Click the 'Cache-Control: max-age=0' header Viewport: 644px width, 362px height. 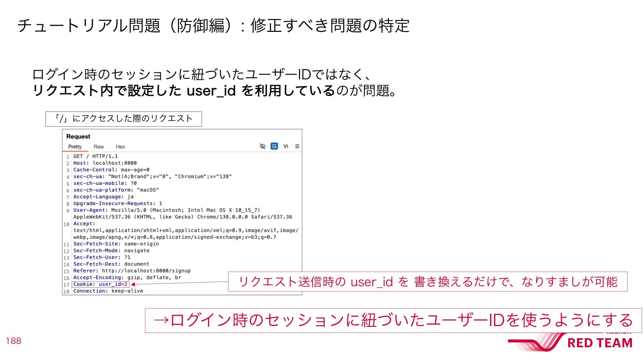pyautogui.click(x=111, y=170)
